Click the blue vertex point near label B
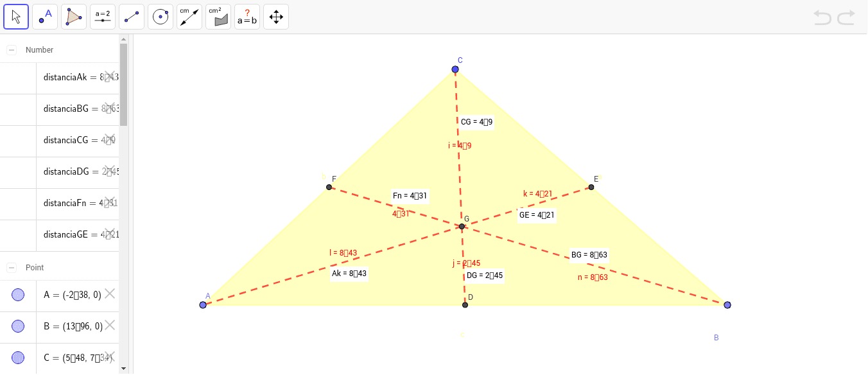This screenshot has height=375, width=868. (727, 305)
